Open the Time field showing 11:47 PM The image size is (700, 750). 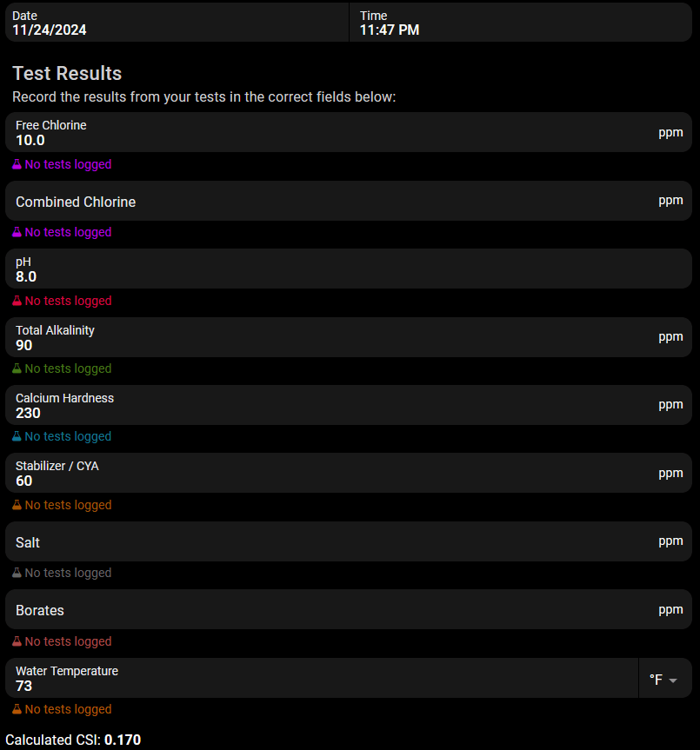(x=521, y=22)
